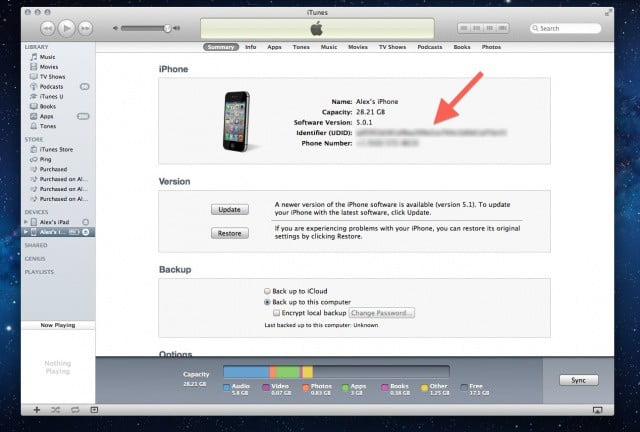
Task: Click the Playlists sidebar section header
Action: (x=39, y=272)
